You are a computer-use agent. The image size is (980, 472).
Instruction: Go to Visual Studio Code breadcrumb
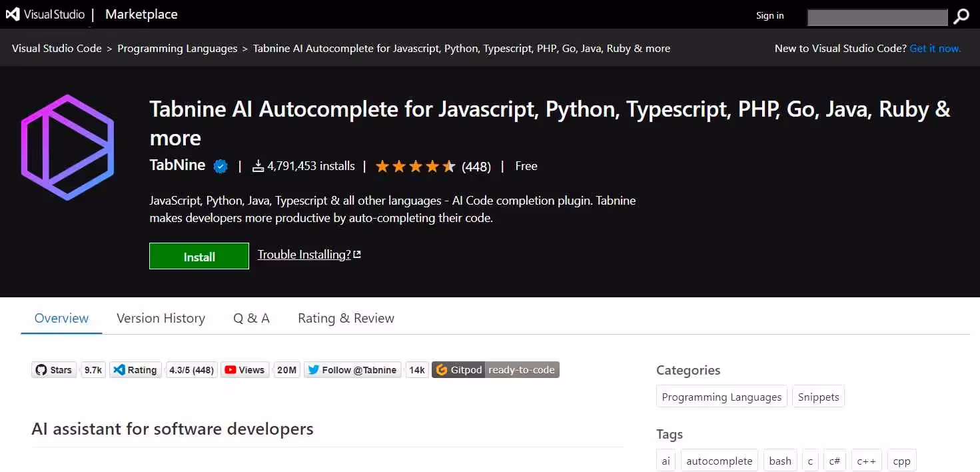click(57, 48)
